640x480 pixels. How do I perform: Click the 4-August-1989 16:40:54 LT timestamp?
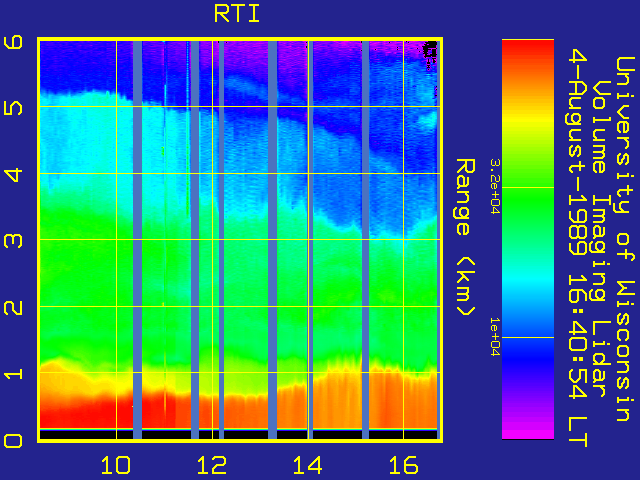pyautogui.click(x=578, y=248)
